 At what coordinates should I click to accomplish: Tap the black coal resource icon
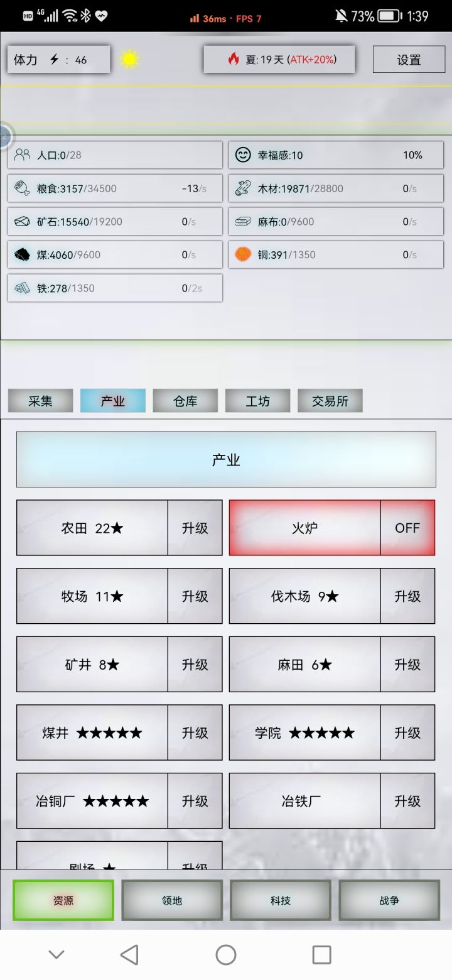(22, 254)
